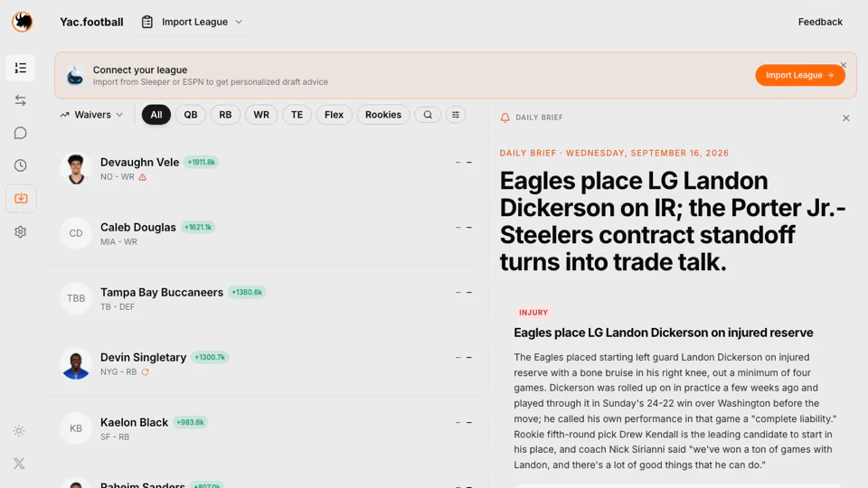Open the chat bubble sidebar icon

click(21, 133)
